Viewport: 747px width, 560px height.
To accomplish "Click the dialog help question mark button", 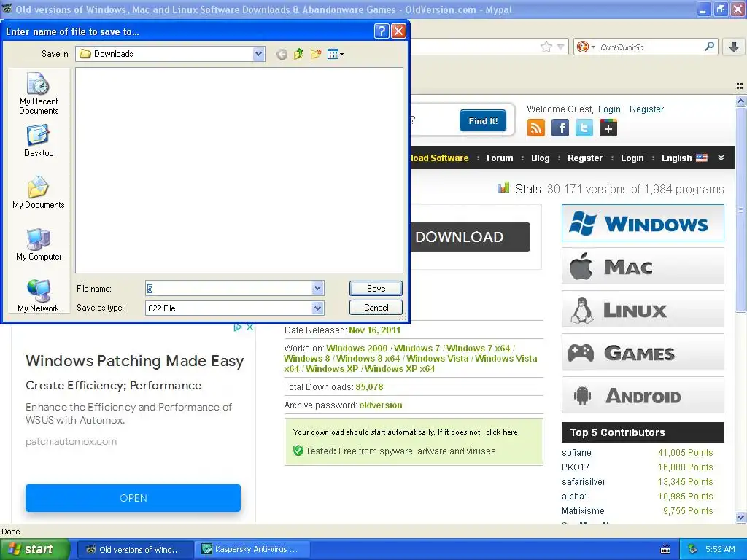I will tap(382, 31).
